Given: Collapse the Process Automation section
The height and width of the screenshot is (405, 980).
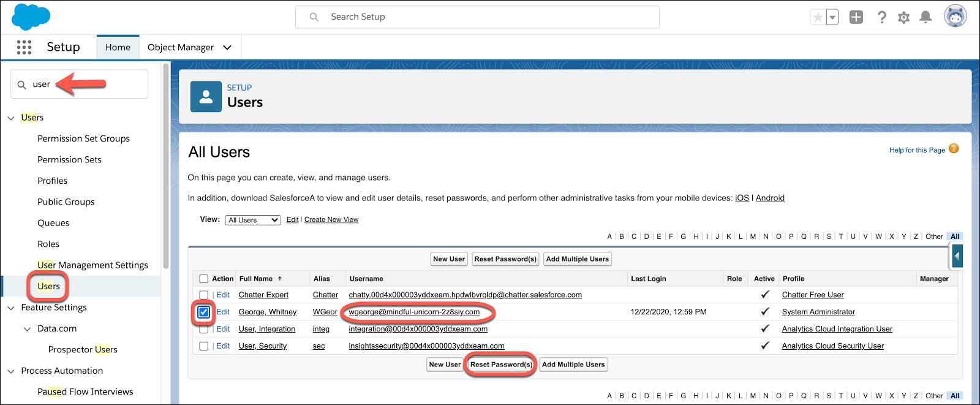Looking at the screenshot, I should point(11,371).
